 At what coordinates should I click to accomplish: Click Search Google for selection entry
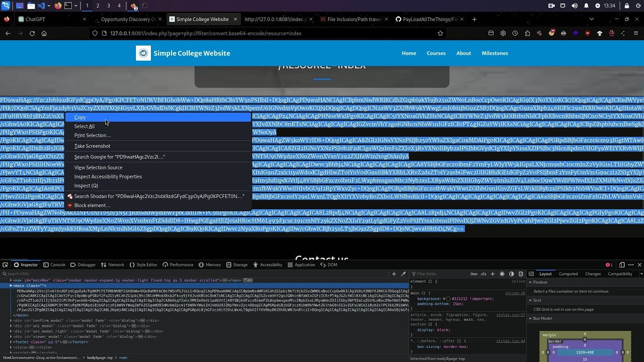(158, 157)
